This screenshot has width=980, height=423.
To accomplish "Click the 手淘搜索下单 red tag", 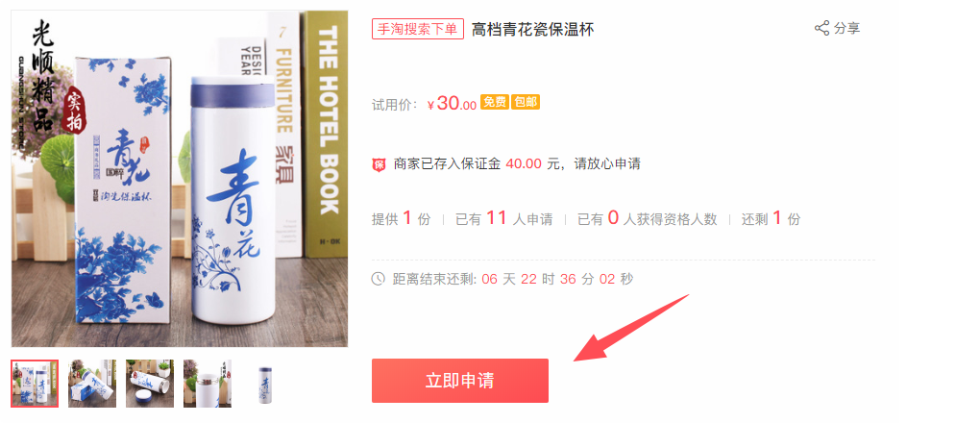I will pyautogui.click(x=418, y=29).
